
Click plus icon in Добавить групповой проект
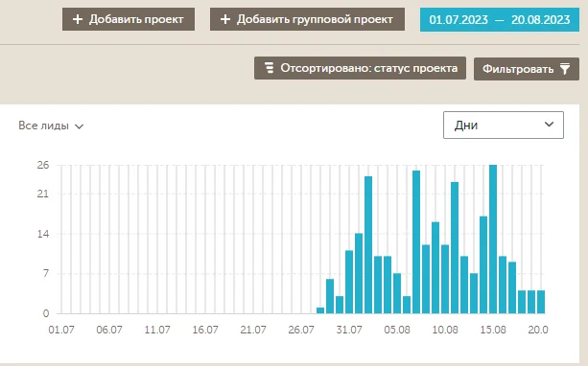point(225,19)
